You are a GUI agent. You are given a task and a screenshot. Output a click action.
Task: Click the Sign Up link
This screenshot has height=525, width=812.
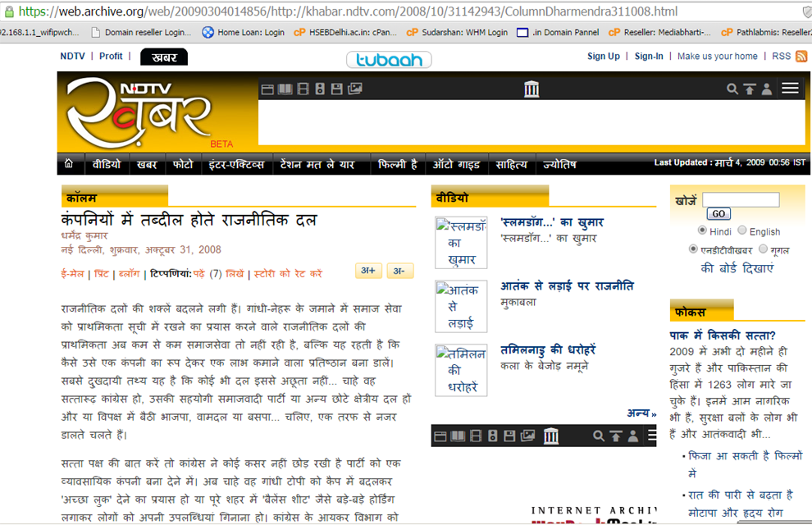click(x=604, y=57)
